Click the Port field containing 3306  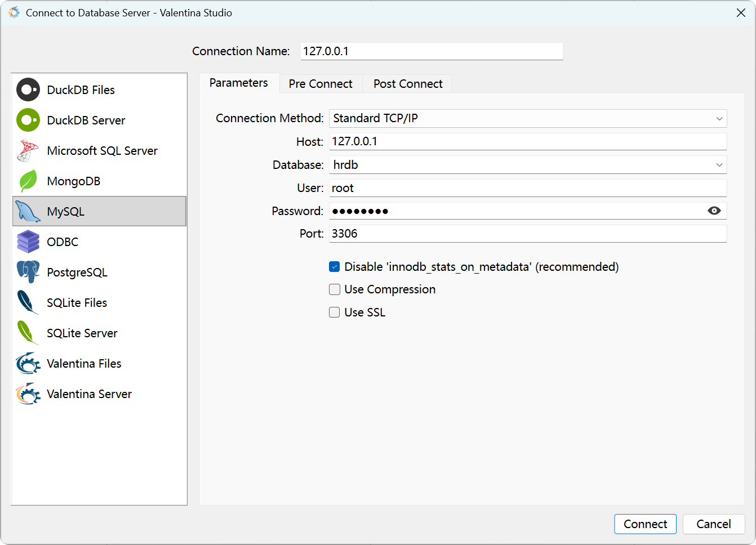528,234
